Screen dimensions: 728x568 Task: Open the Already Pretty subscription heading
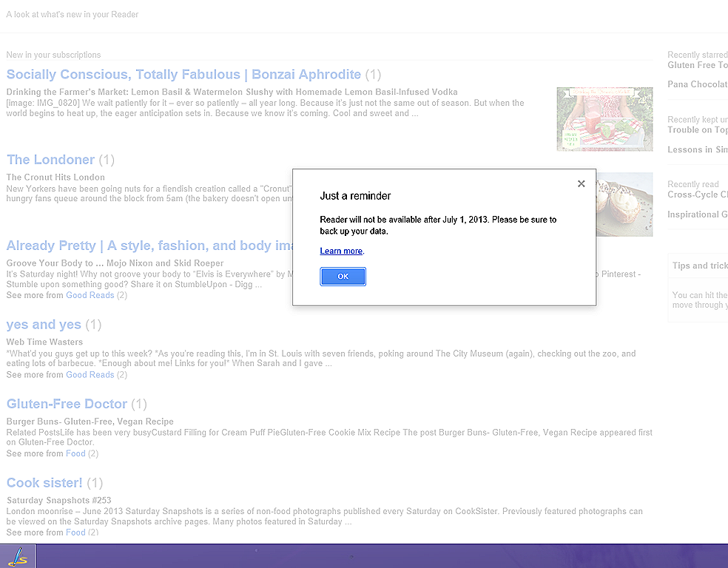click(x=149, y=246)
